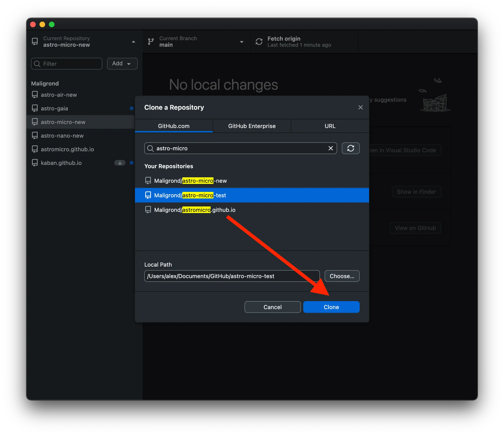Click Open in Visual Studio Code button
Screen dimensions: 504x435
pos(405,150)
